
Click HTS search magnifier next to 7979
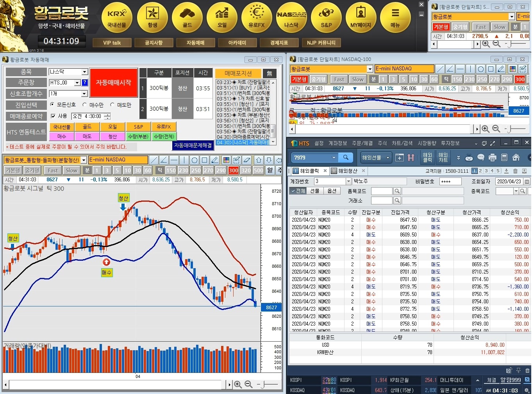coord(346,158)
